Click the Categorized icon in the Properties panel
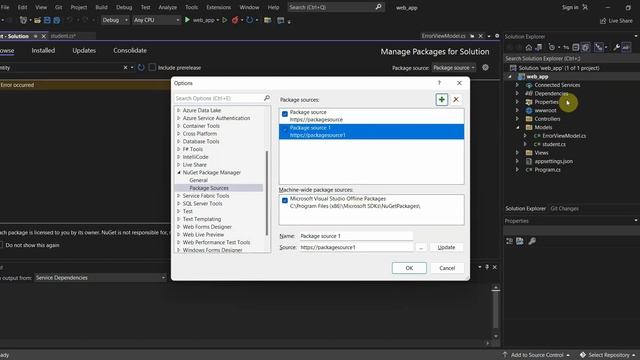The width and height of the screenshot is (640, 360). click(x=509, y=241)
